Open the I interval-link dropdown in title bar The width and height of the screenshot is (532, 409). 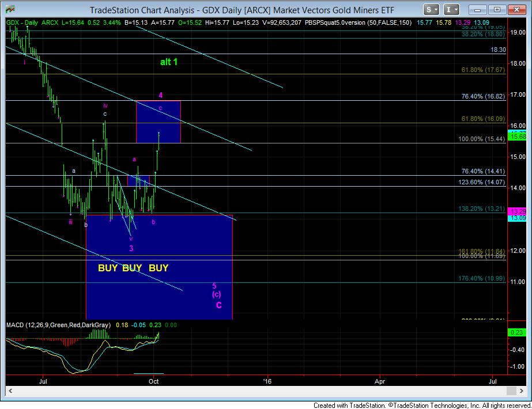(451, 9)
